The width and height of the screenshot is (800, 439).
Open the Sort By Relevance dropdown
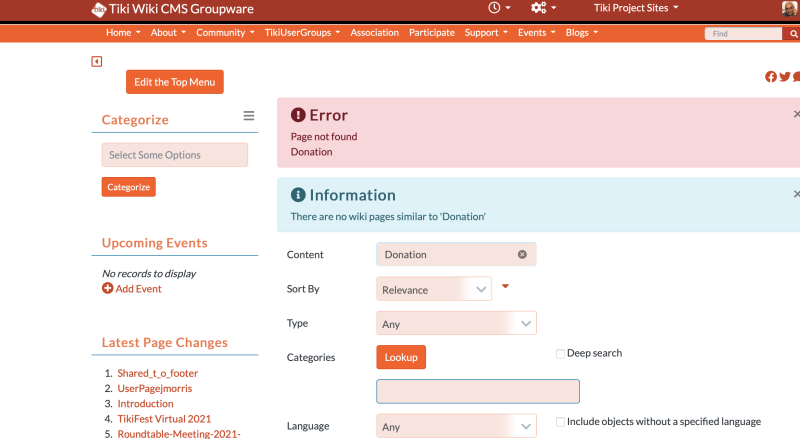click(x=434, y=289)
